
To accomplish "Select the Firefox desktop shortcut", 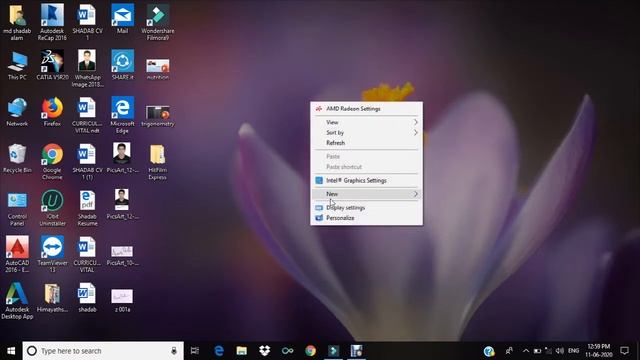I will 52,112.
